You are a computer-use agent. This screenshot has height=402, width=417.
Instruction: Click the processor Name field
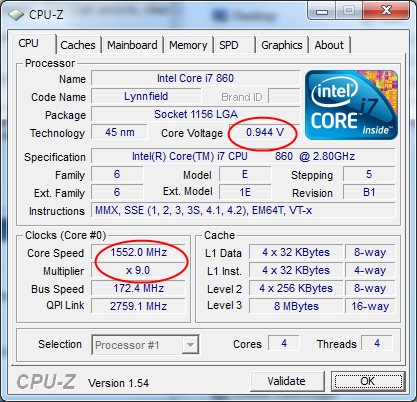coord(195,78)
